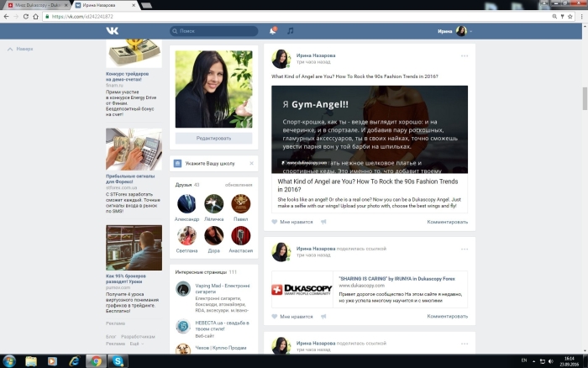Open the profile photo thumbnail
Image resolution: width=588 pixels, height=368 pixels.
(213, 89)
